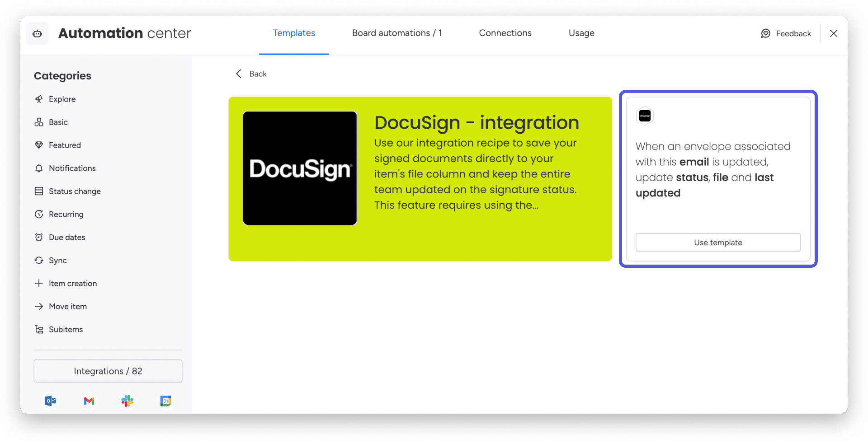
Task: Select the Subitems category label
Action: (x=66, y=329)
